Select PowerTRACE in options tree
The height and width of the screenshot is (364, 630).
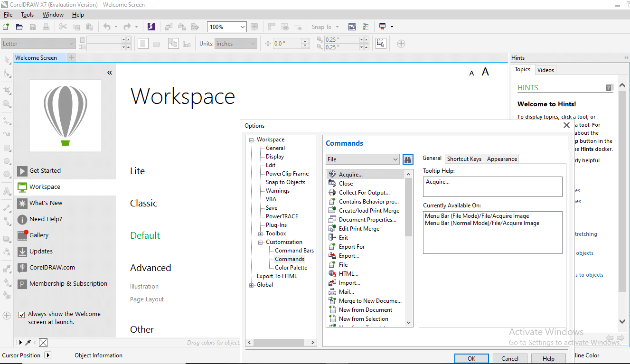(x=282, y=216)
